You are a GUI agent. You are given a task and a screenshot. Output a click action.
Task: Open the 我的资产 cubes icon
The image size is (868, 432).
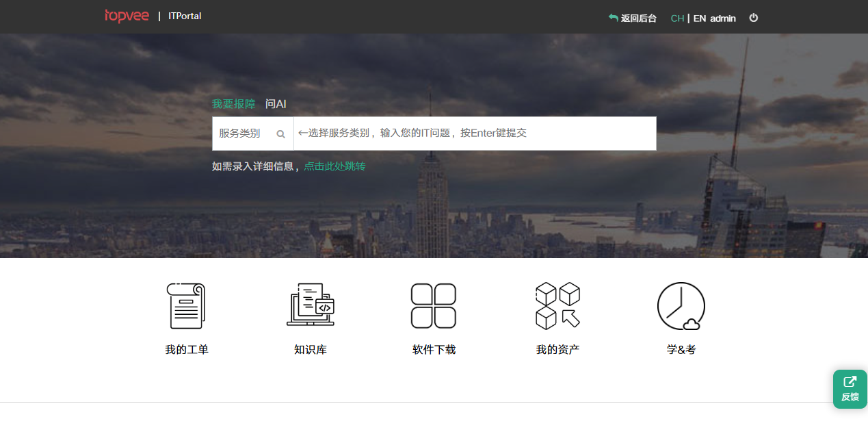(557, 305)
